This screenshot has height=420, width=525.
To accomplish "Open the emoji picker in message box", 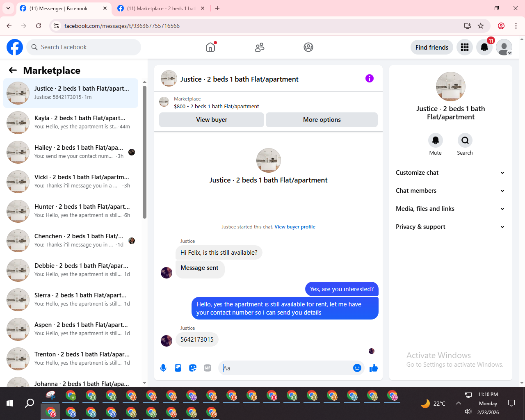I will click(x=357, y=368).
